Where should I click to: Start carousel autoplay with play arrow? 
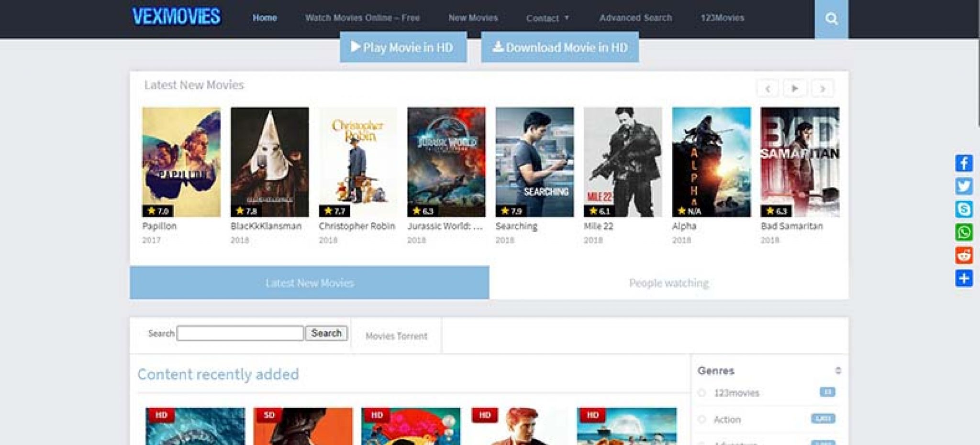pyautogui.click(x=795, y=88)
